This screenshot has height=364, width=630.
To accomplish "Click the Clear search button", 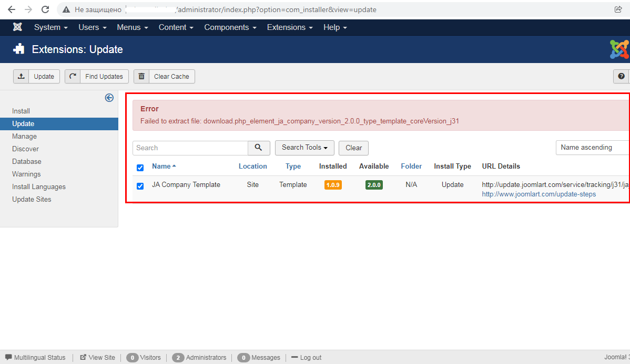I will 353,148.
